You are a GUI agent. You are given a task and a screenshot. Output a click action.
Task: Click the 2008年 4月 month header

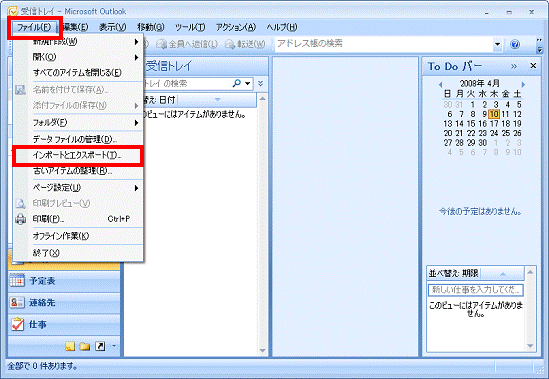coord(480,83)
